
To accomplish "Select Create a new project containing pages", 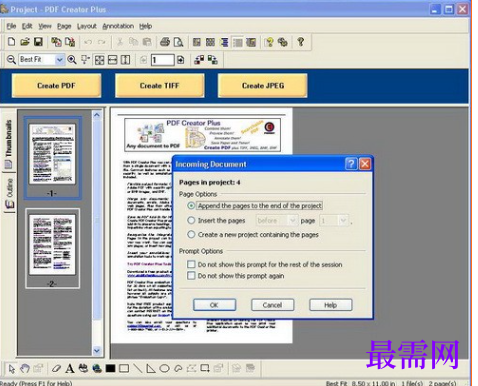I will 253,235.
